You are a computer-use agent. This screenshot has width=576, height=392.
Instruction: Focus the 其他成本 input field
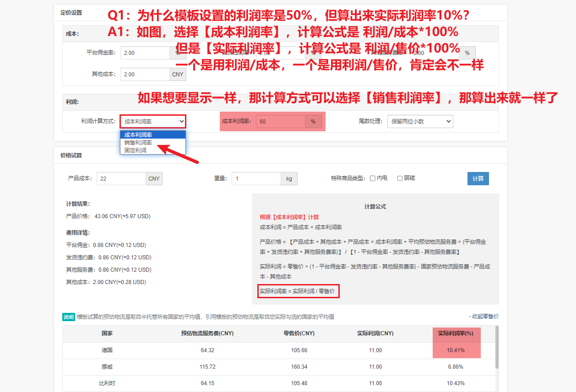pyautogui.click(x=145, y=74)
